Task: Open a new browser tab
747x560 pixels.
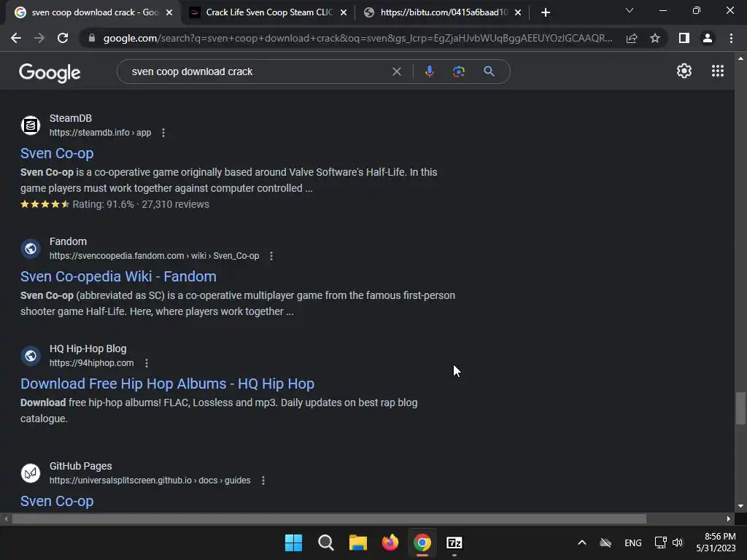Action: [546, 12]
